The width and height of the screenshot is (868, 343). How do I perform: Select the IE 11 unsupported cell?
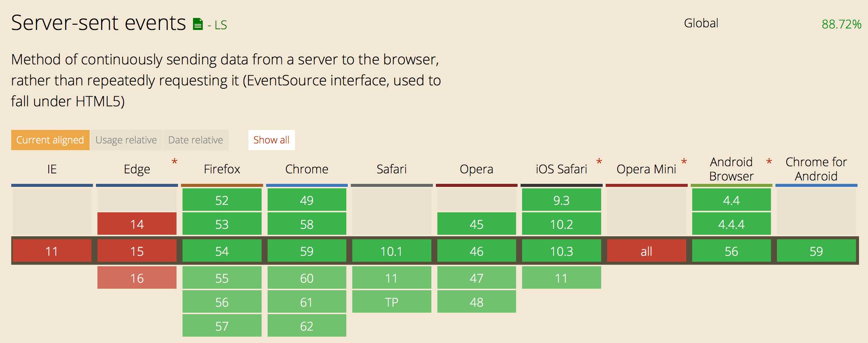pyautogui.click(x=52, y=251)
